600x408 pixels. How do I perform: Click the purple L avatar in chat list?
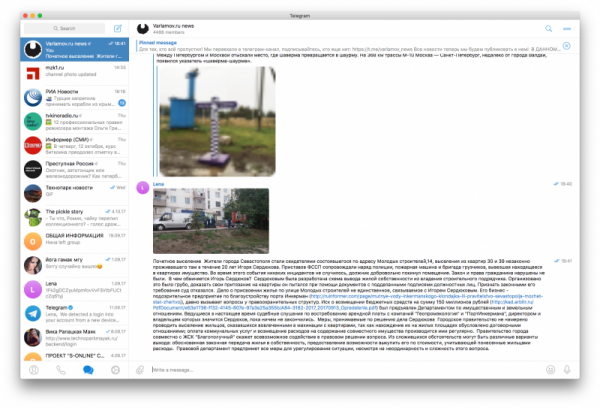33,289
